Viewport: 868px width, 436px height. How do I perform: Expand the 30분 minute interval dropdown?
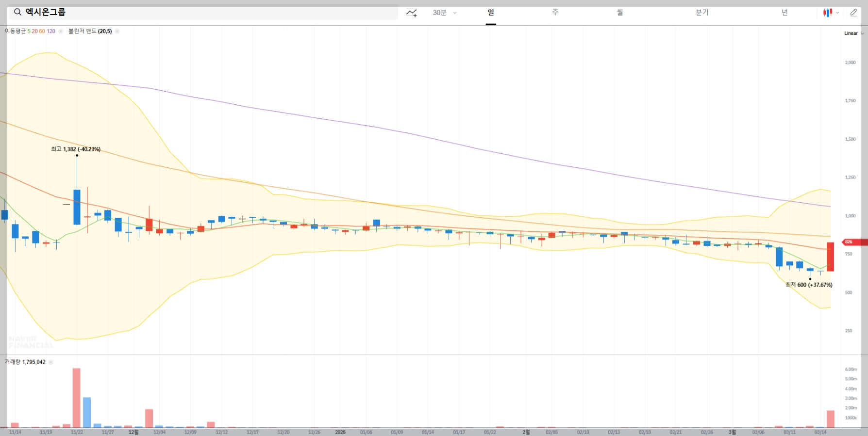pyautogui.click(x=445, y=13)
